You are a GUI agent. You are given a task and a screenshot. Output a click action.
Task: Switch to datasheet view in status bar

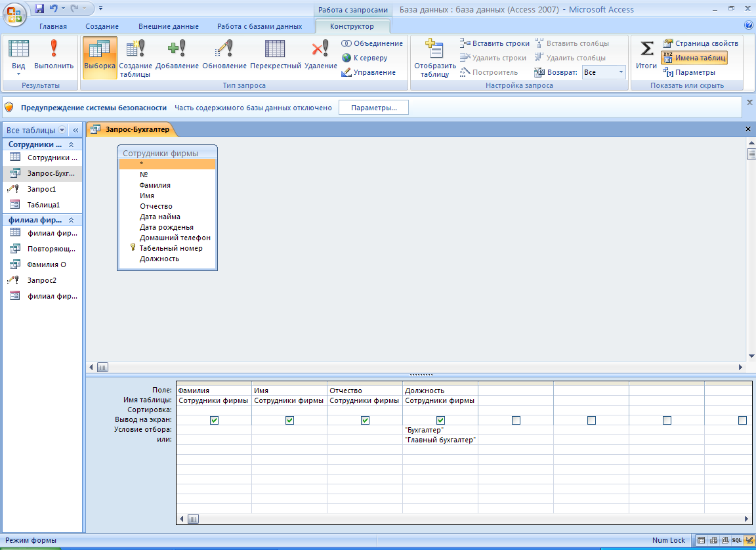click(x=701, y=540)
